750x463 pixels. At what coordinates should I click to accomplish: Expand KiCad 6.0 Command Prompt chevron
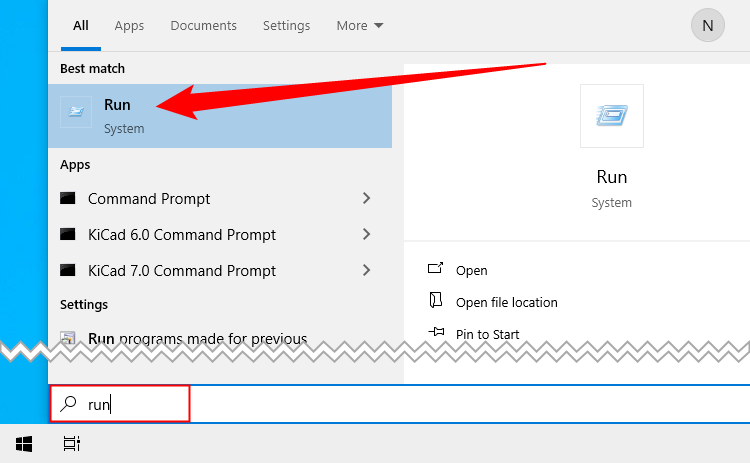point(366,234)
